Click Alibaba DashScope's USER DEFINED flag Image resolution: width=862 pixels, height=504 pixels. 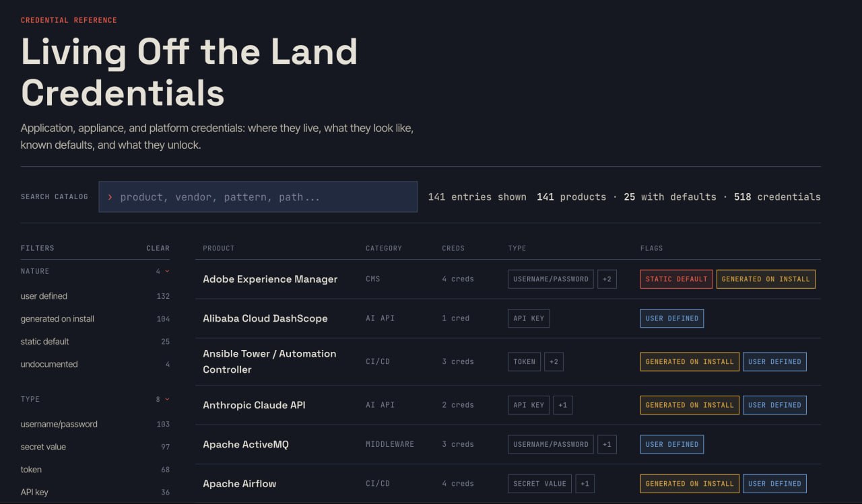click(672, 318)
